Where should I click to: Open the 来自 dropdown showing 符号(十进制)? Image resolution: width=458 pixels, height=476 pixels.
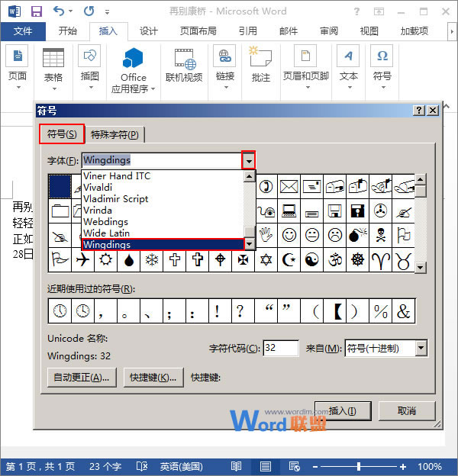pos(421,348)
